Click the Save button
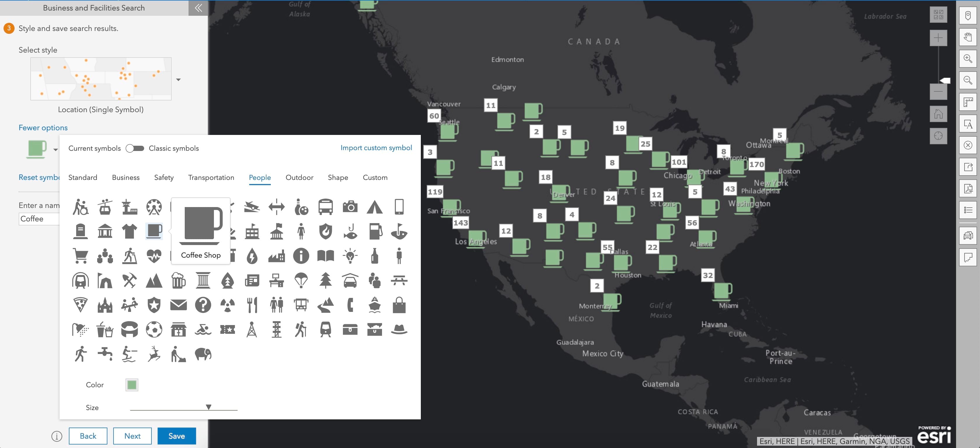The width and height of the screenshot is (980, 448). pyautogui.click(x=176, y=436)
